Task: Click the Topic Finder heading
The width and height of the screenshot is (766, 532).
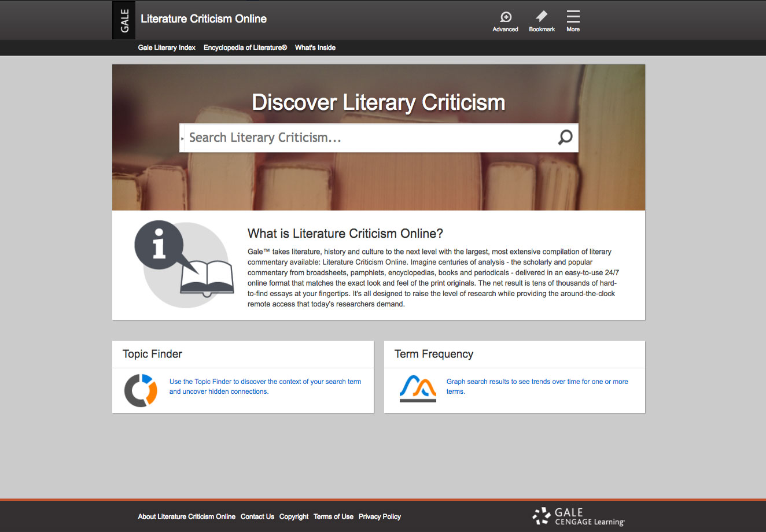Action: (152, 354)
